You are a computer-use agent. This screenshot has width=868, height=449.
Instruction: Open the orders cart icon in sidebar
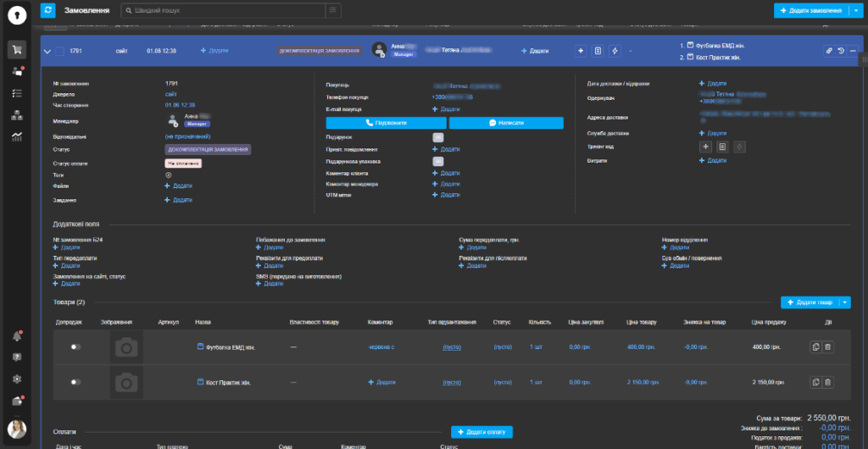click(16, 49)
